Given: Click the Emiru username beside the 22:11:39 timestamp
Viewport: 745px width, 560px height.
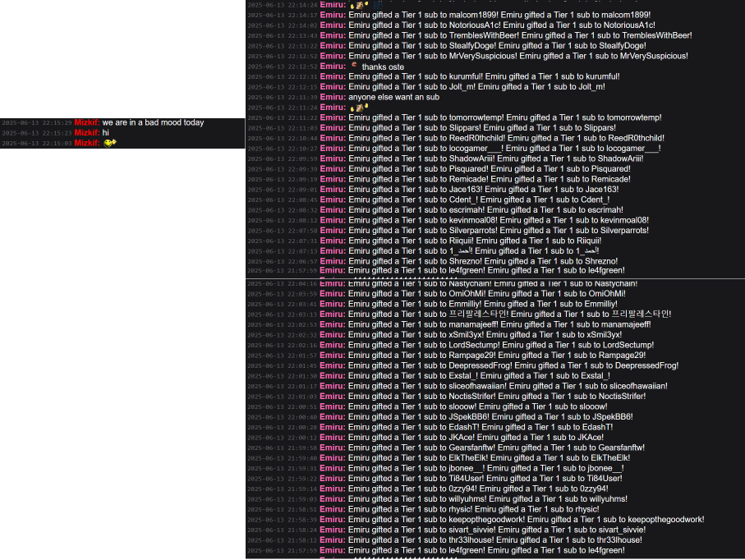Looking at the screenshot, I should (x=333, y=97).
